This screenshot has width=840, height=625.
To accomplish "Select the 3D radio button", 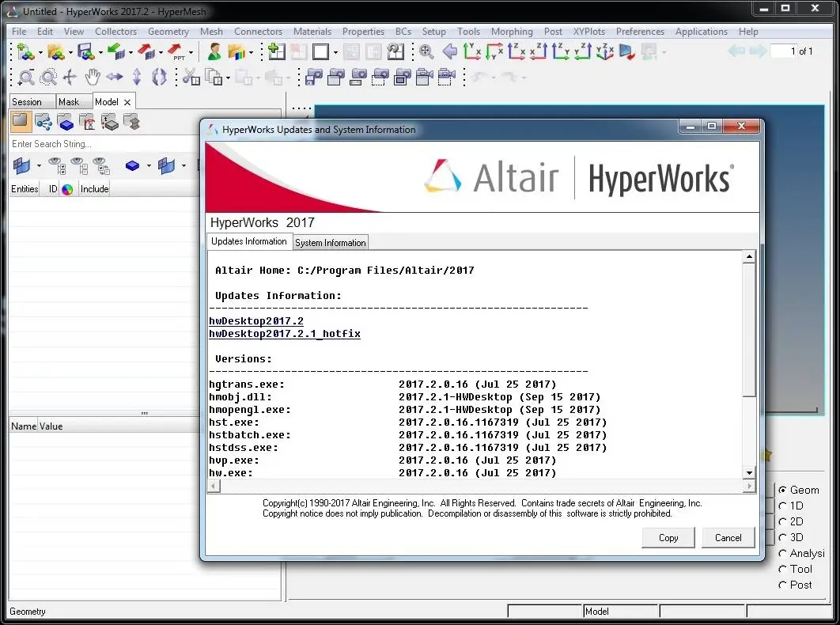I will (x=783, y=538).
